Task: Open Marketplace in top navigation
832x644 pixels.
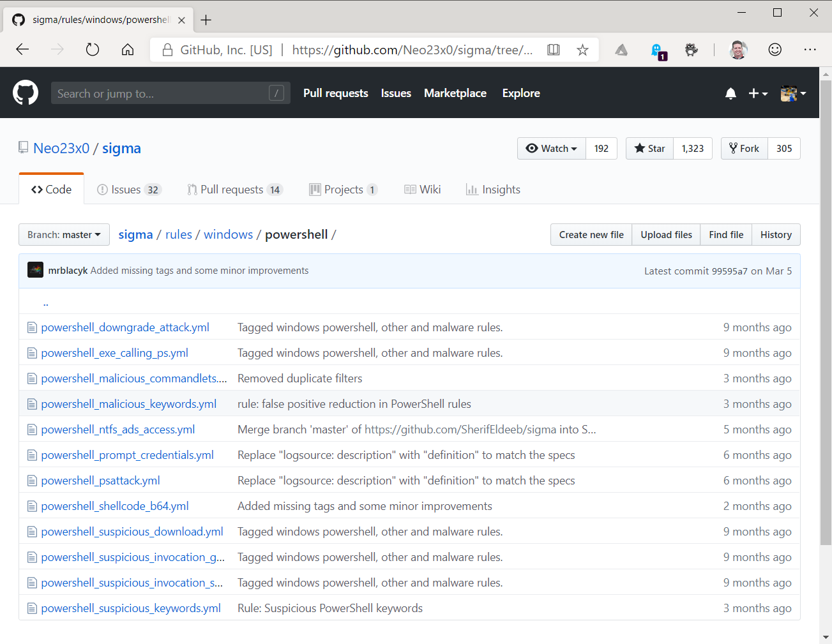Action: tap(455, 93)
